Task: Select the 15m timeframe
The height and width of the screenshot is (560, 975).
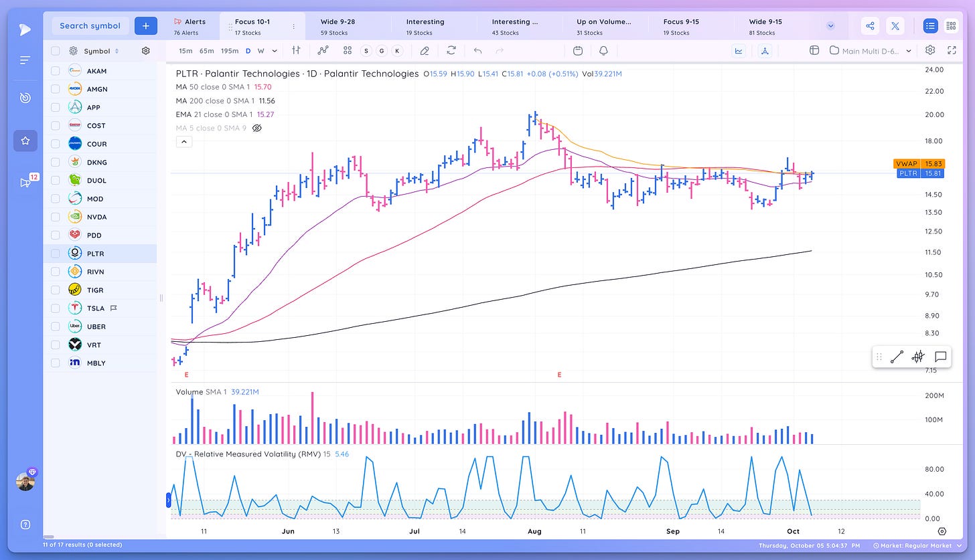Action: click(185, 50)
